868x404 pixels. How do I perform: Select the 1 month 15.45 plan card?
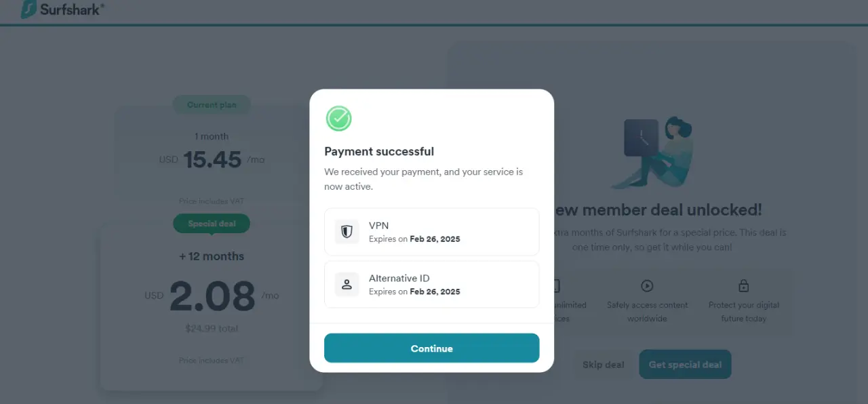(x=212, y=157)
